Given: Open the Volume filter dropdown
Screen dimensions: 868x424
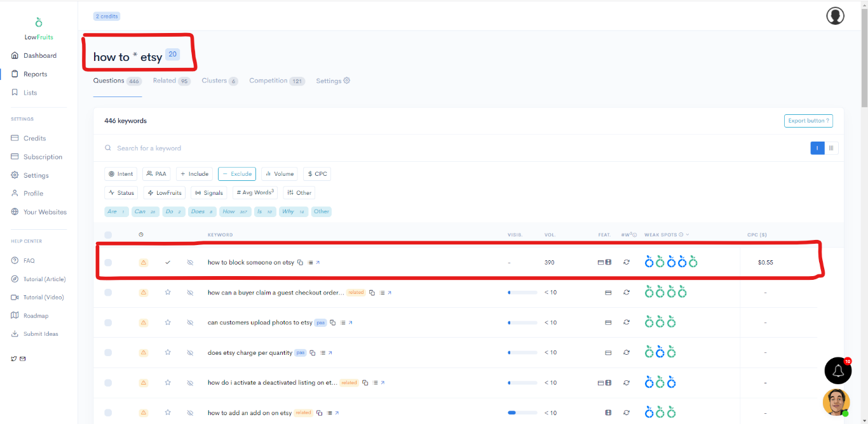Looking at the screenshot, I should coord(280,174).
